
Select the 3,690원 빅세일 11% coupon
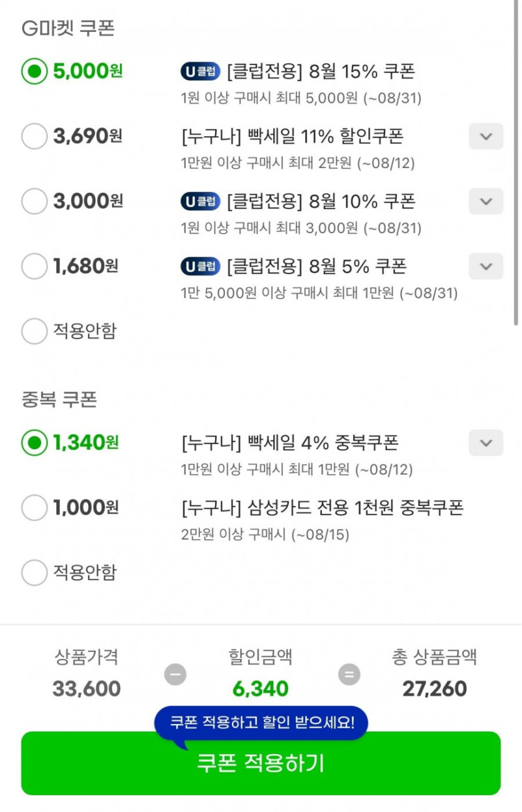34,136
